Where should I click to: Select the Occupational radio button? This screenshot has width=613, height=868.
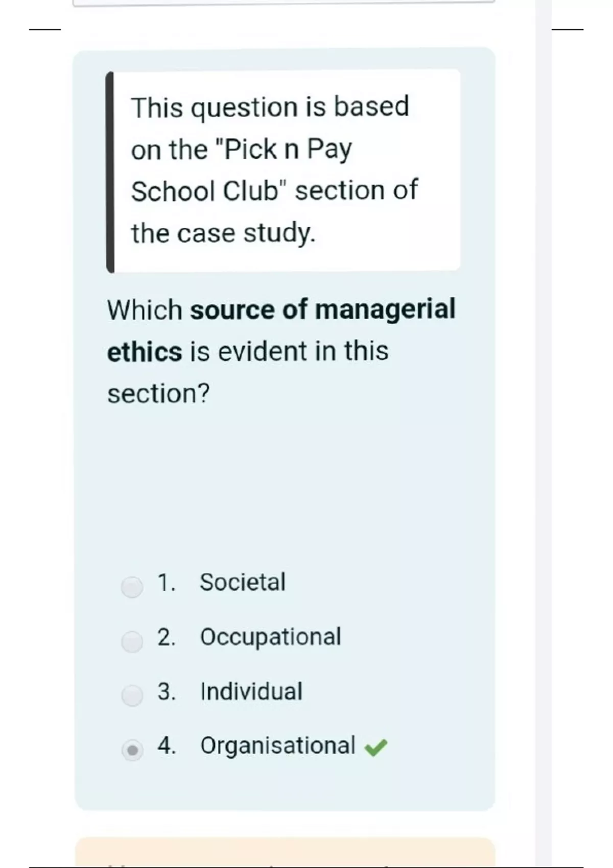132,641
